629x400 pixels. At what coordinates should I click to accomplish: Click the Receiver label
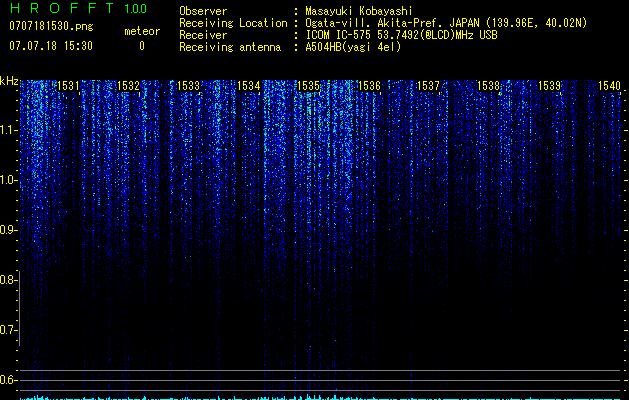click(x=203, y=35)
